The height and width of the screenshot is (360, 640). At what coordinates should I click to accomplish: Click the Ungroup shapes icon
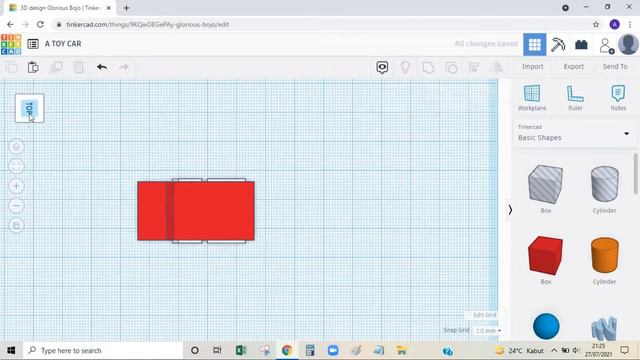[x=451, y=67]
